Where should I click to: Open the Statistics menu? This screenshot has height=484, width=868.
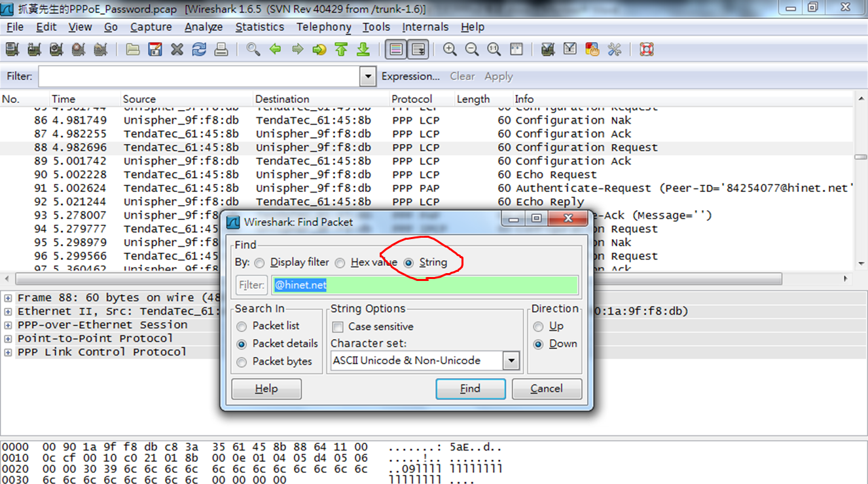click(x=259, y=27)
